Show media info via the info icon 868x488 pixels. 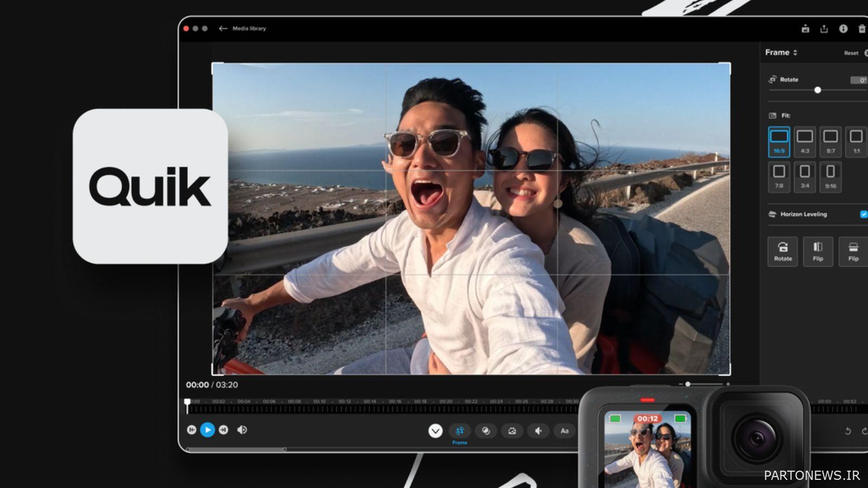point(843,29)
